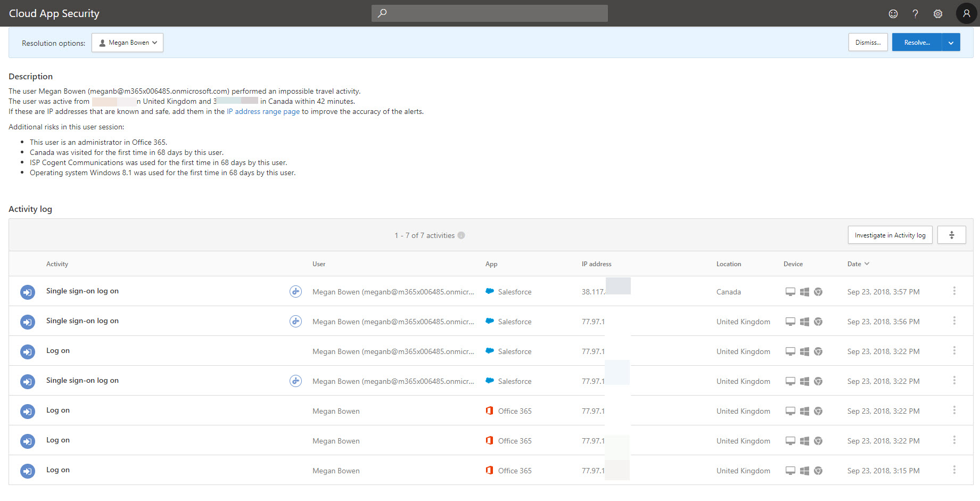Click the desktop device icon at 3:57 PM row
This screenshot has height=501, width=980.
(790, 292)
